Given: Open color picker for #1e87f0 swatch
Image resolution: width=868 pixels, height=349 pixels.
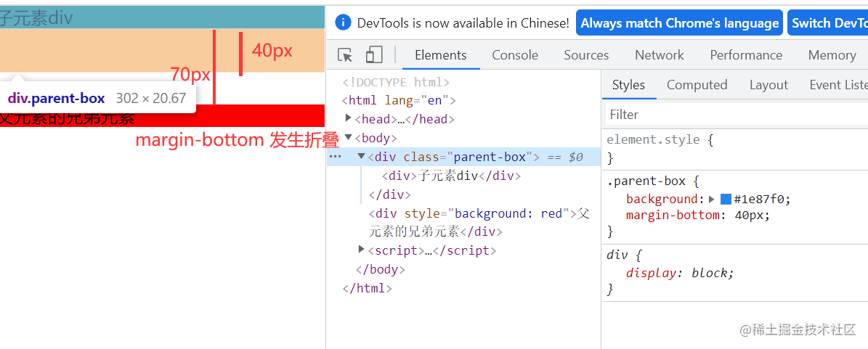Looking at the screenshot, I should tap(726, 199).
